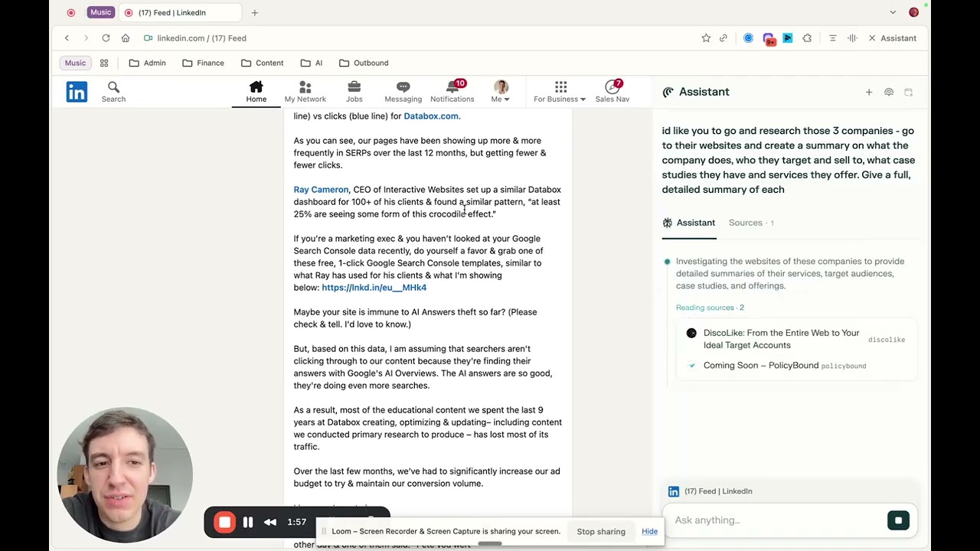
Task: Open the browser home page
Action: pos(126,38)
